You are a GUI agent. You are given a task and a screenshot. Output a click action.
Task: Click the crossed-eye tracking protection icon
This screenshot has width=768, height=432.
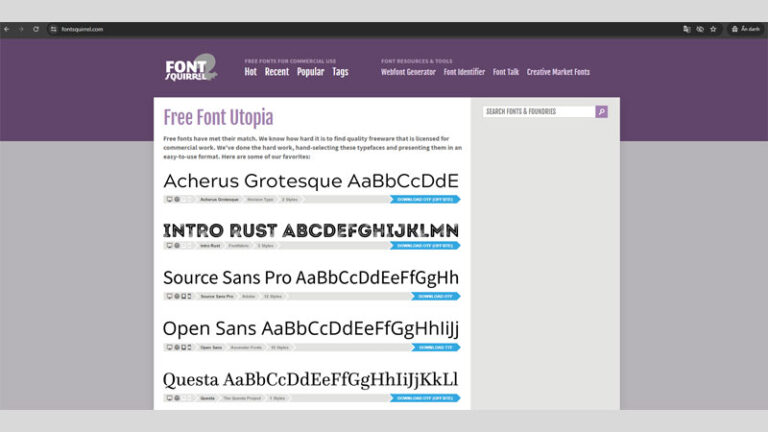click(700, 29)
